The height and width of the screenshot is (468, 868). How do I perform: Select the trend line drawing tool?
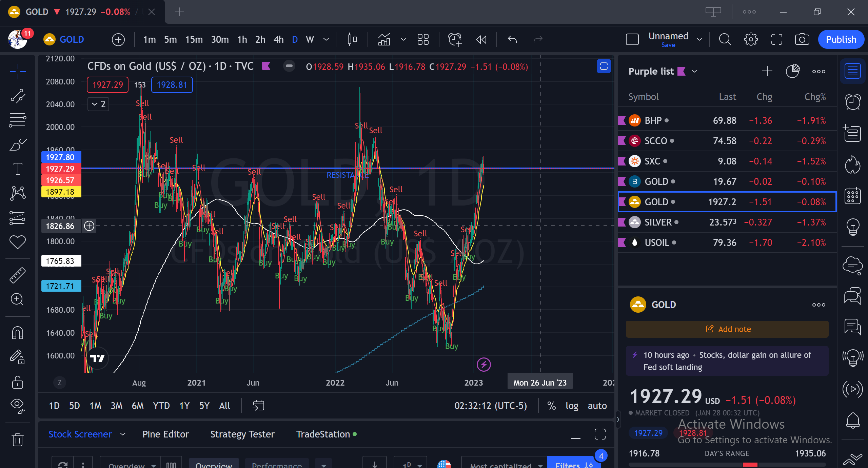pyautogui.click(x=18, y=96)
